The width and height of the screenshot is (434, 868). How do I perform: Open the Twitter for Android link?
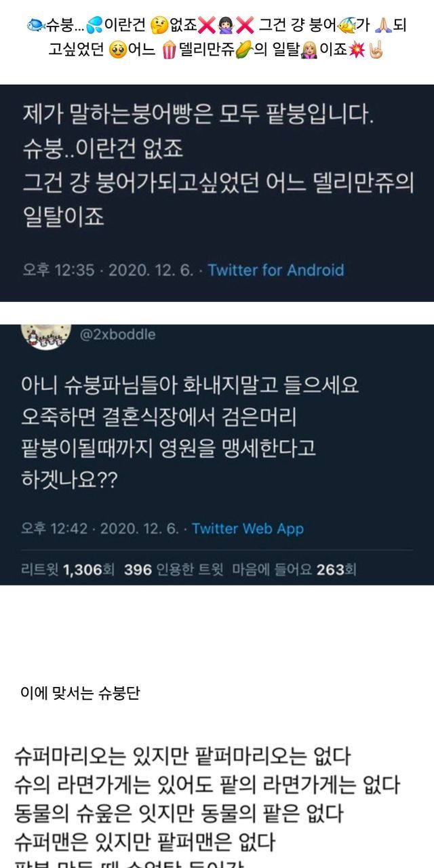point(275,270)
